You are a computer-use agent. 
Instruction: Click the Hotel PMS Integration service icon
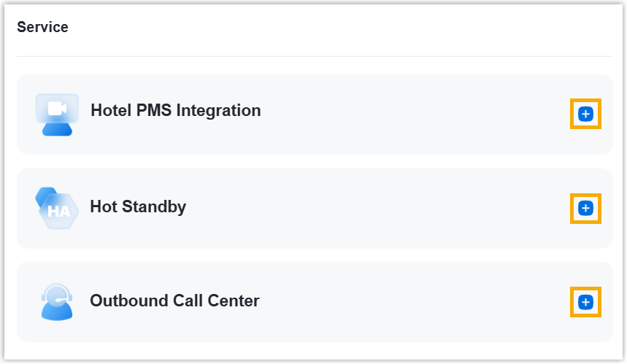click(x=57, y=115)
